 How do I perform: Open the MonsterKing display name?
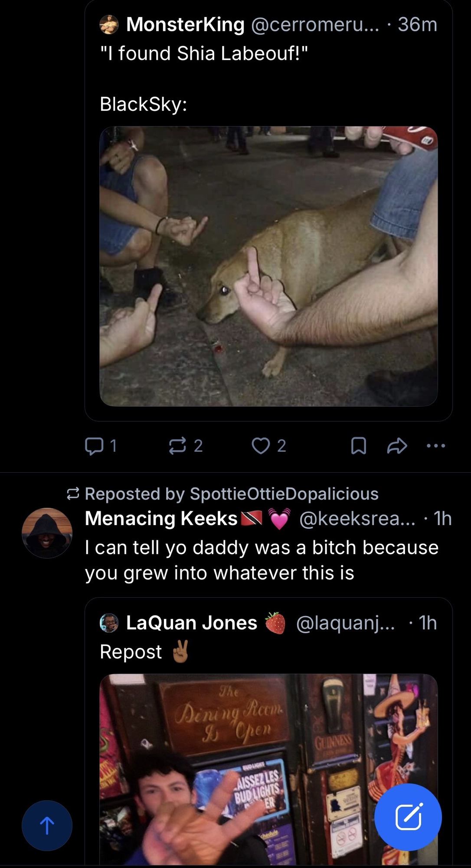[185, 24]
